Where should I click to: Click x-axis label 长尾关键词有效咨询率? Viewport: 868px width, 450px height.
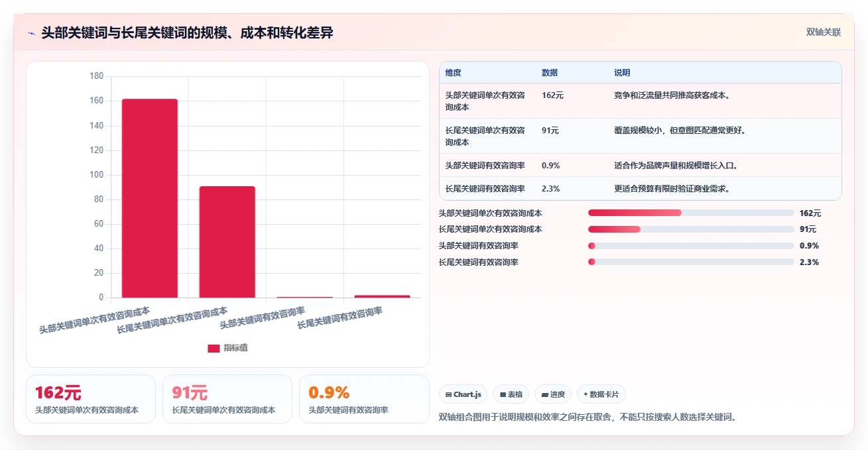340,318
